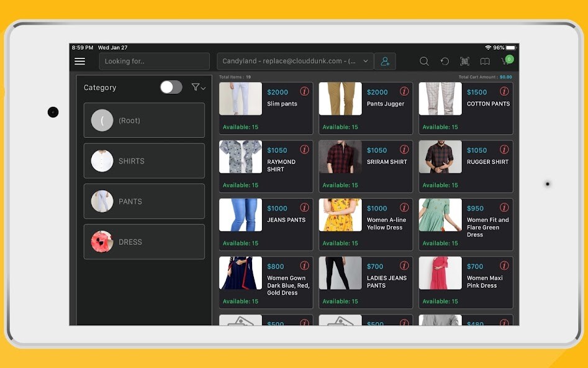The image size is (588, 368).
Task: Click the Total Cart Amount $0.00 value
Action: point(506,77)
